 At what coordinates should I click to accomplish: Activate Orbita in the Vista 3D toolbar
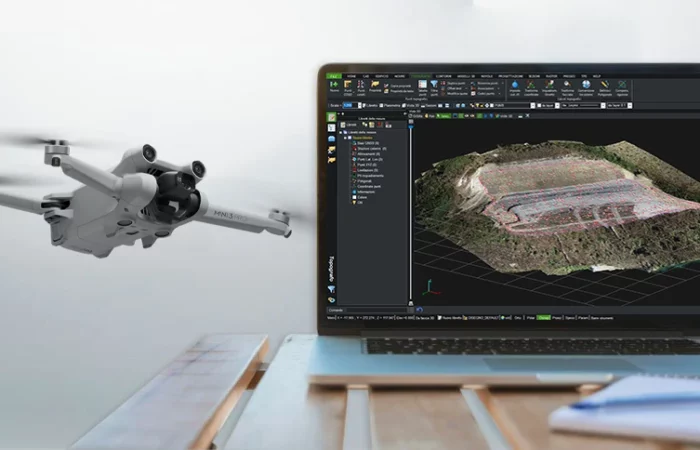[x=416, y=116]
